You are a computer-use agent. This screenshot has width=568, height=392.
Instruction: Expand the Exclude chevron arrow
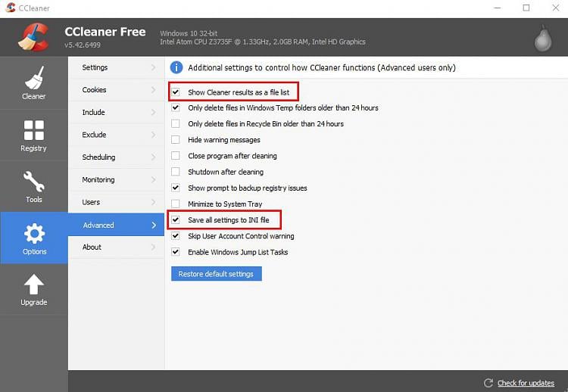[154, 135]
